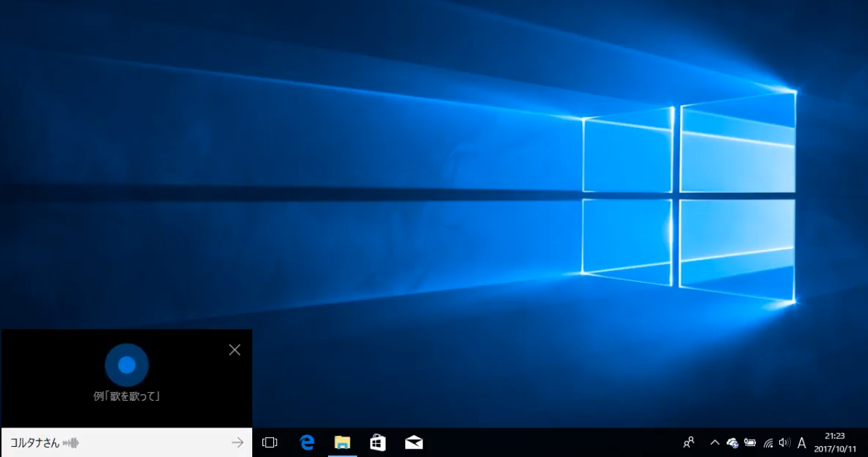Close the Cortana listening panel
This screenshot has height=457, width=868.
234,350
